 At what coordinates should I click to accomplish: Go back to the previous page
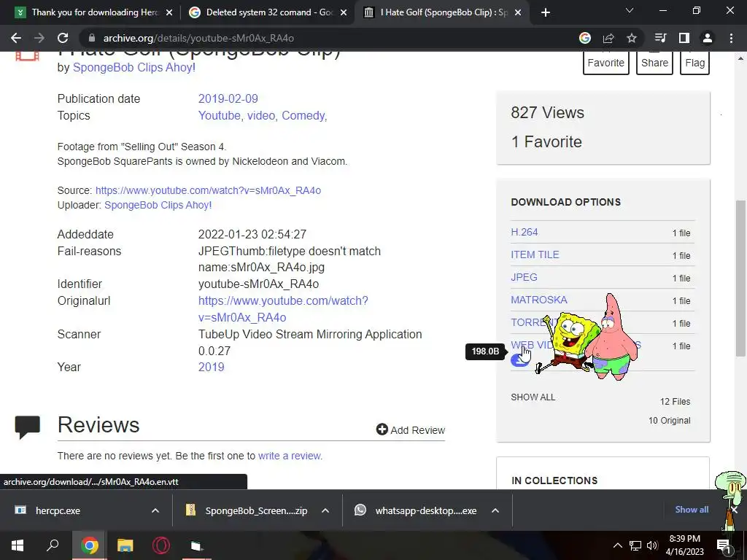point(16,38)
